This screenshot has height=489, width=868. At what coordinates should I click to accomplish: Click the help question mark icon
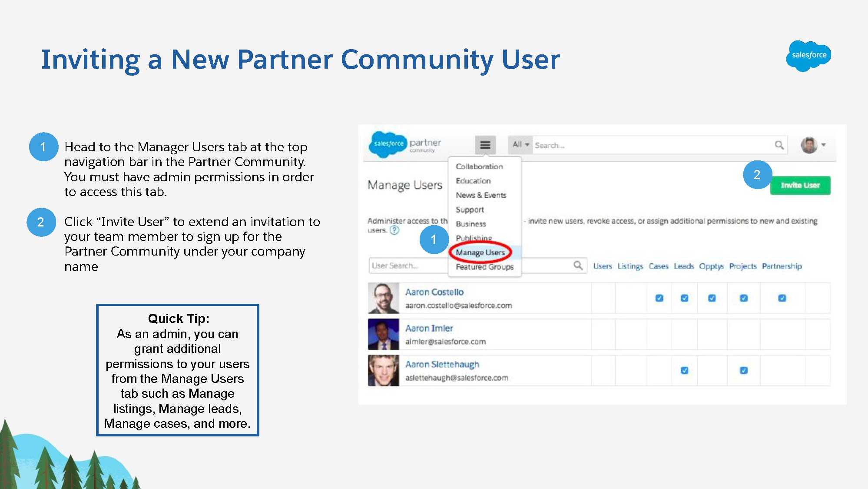(x=394, y=230)
